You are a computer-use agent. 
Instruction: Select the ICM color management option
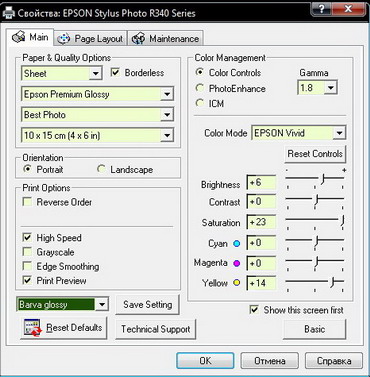click(200, 103)
